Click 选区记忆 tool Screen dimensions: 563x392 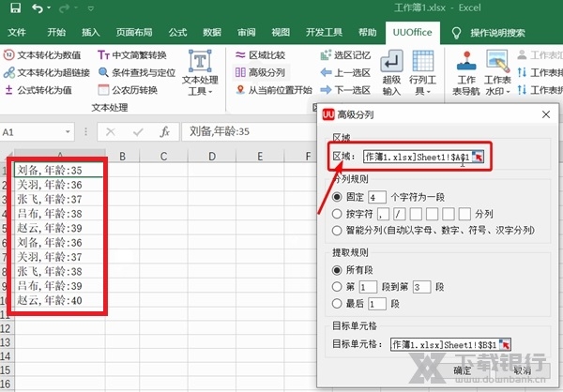click(x=345, y=55)
